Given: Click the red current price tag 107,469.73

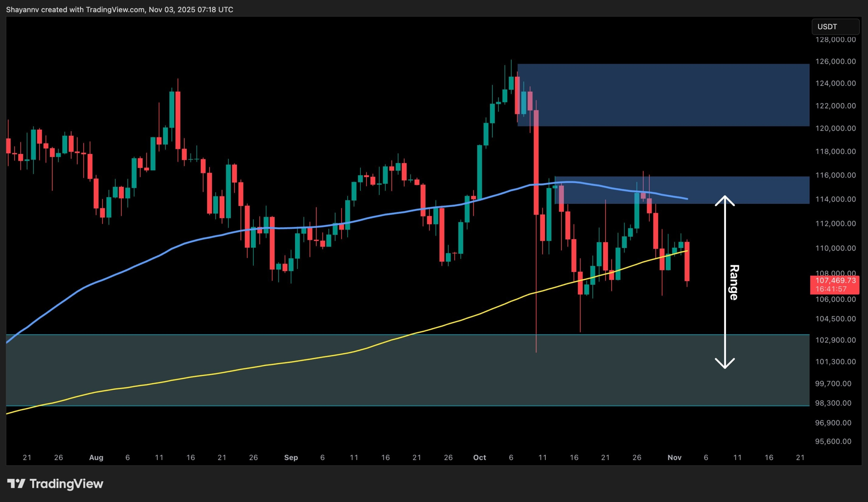Looking at the screenshot, I should coord(835,281).
